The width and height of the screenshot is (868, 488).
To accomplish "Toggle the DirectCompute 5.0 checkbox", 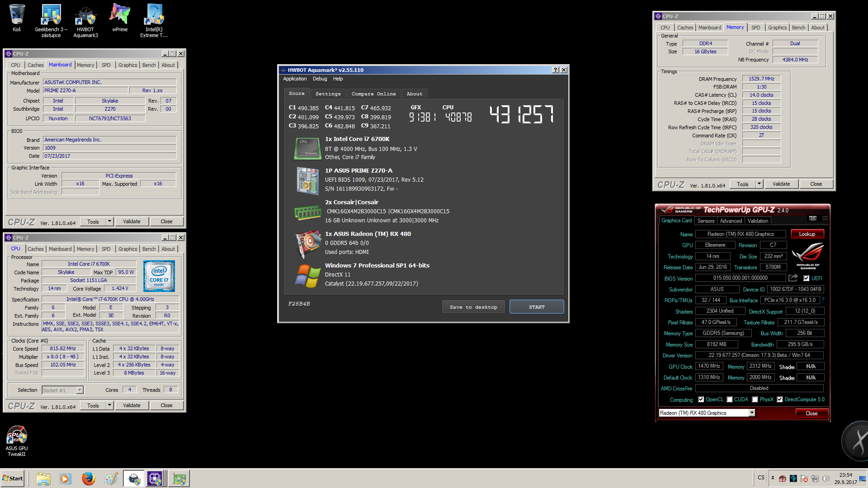I will click(780, 399).
